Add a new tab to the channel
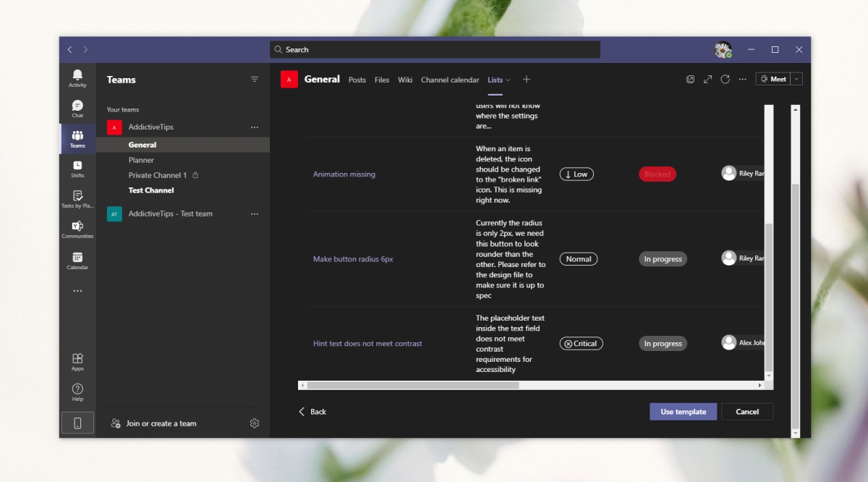Viewport: 868px width, 482px height. point(527,80)
